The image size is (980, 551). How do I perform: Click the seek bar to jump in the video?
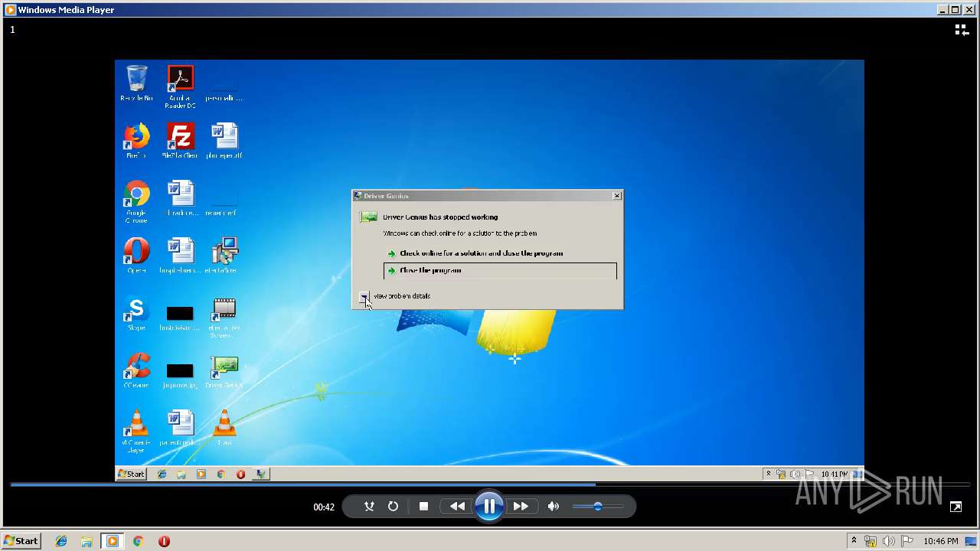click(490, 484)
